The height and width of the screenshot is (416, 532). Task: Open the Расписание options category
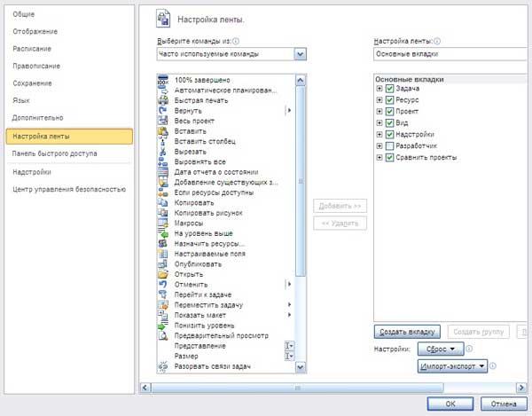pyautogui.click(x=32, y=49)
